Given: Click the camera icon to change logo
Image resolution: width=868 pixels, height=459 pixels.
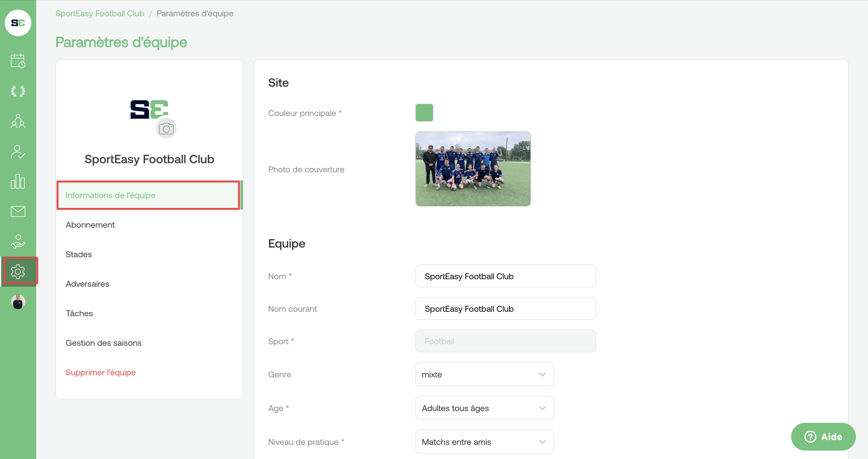Looking at the screenshot, I should point(166,128).
